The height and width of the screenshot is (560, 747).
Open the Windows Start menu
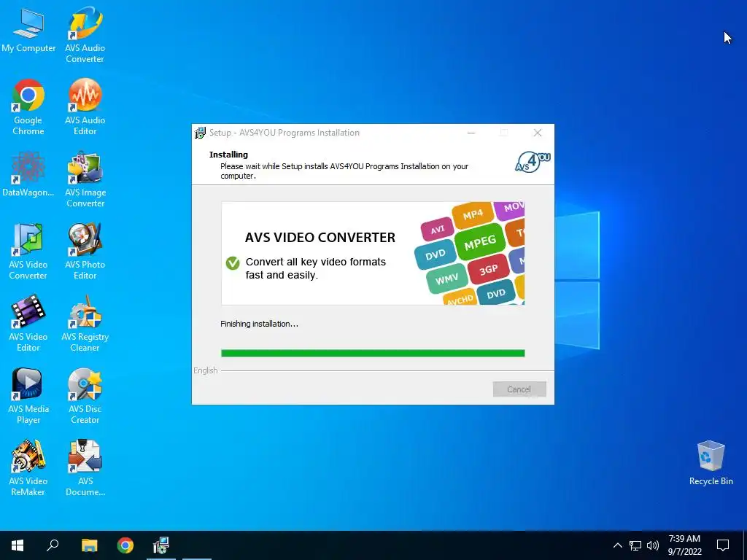18,545
